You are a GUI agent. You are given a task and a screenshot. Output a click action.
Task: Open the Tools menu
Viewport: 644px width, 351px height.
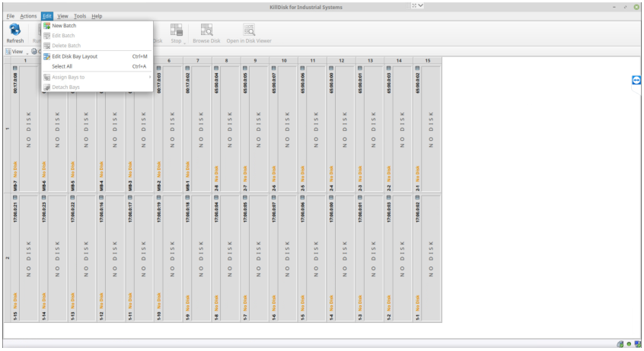click(80, 16)
